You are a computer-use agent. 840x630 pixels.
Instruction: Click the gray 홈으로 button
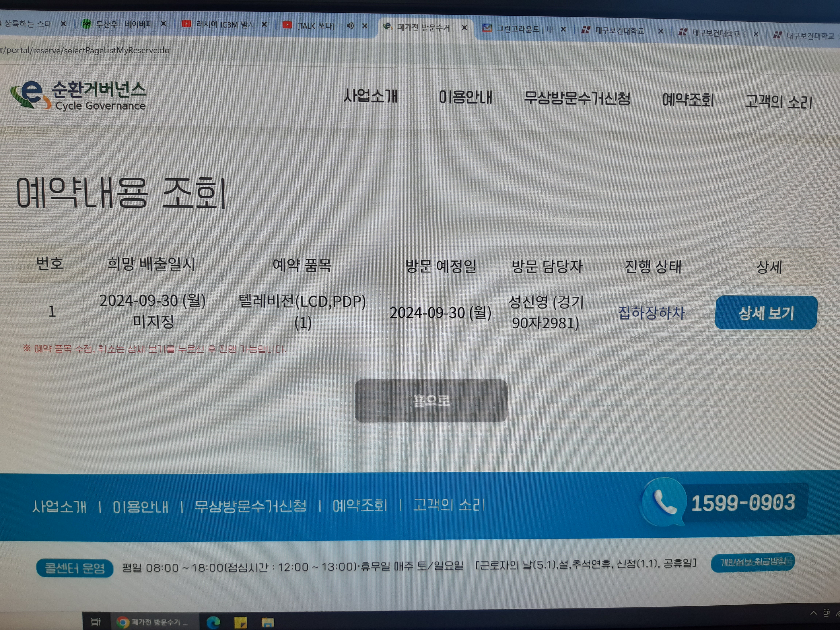[x=431, y=400]
